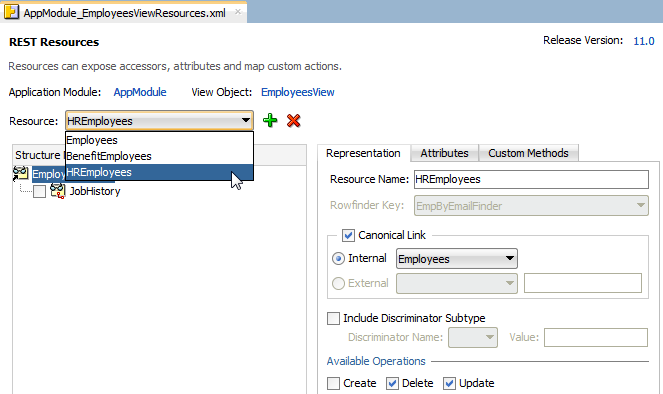Check the JobHistory checkbox
Image resolution: width=663 pixels, height=394 pixels.
(39, 192)
